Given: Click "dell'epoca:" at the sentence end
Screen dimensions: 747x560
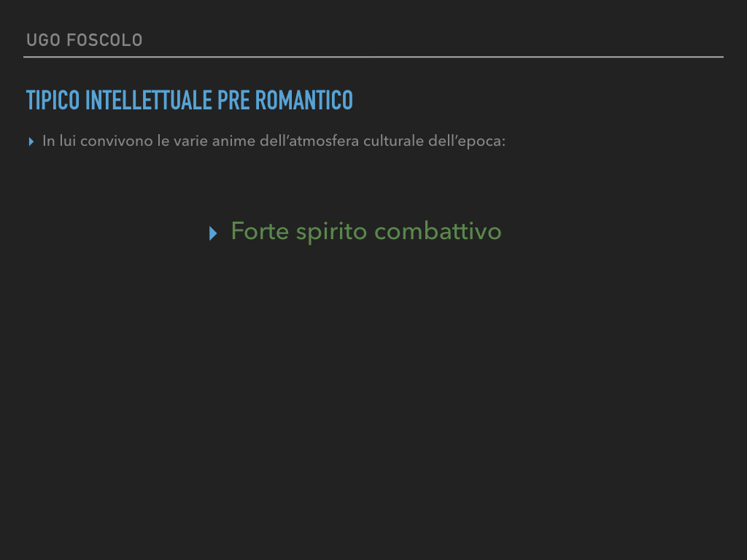Looking at the screenshot, I should tap(467, 141).
